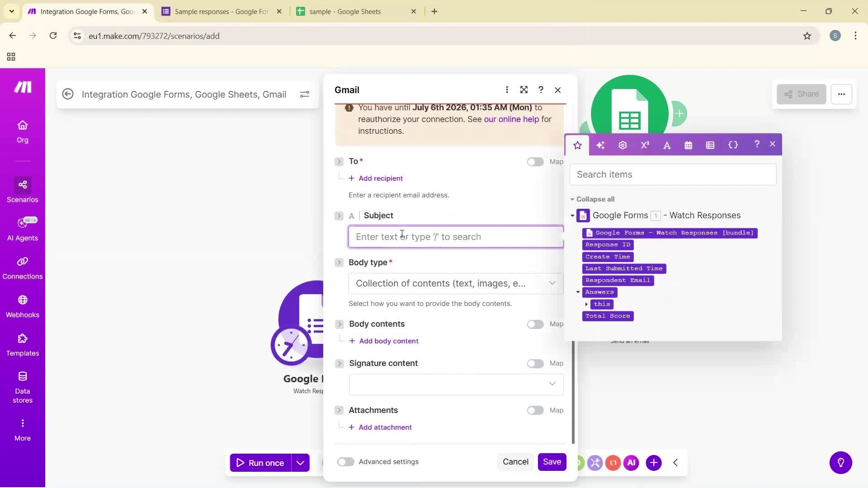
Task: Select the AI functions sparkle icon
Action: [x=600, y=145]
